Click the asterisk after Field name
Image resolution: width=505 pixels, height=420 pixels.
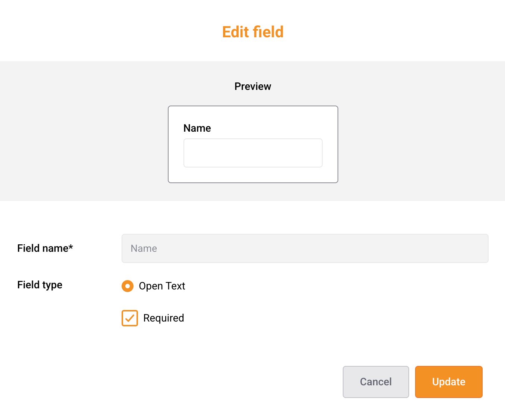[71, 247]
